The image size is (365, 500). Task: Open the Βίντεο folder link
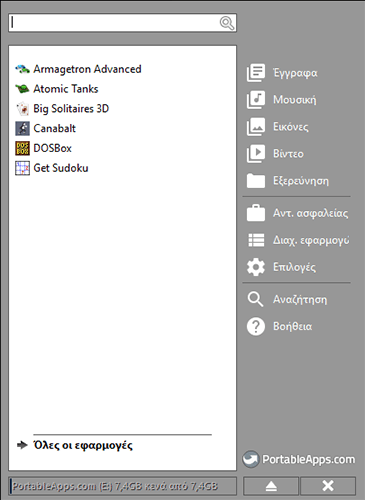click(288, 154)
